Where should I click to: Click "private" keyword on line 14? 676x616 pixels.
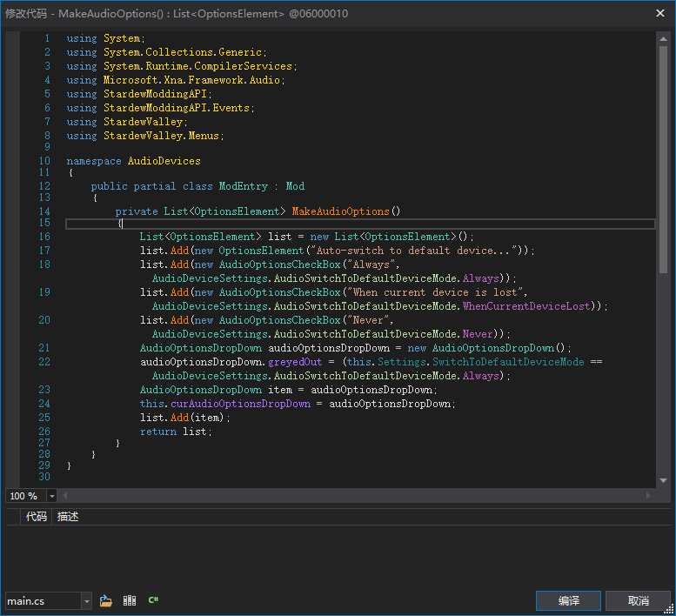[137, 211]
